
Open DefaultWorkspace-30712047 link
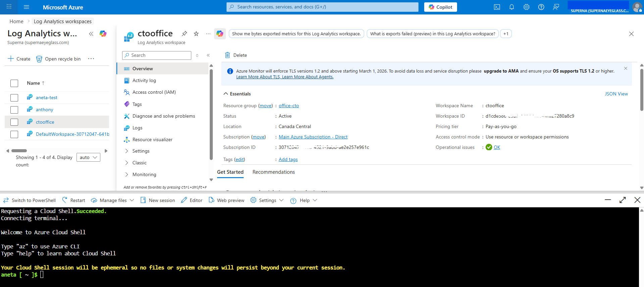point(72,134)
